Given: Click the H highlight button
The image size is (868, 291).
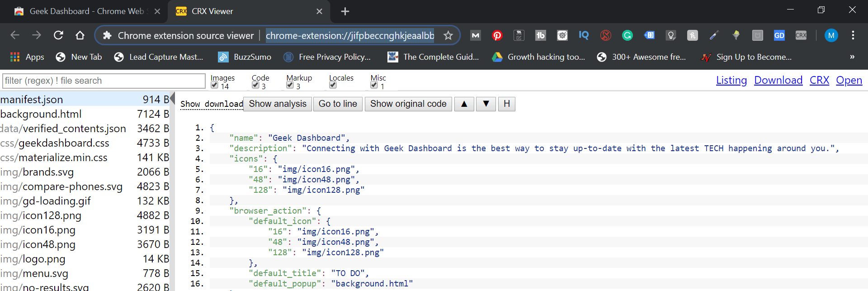Looking at the screenshot, I should point(507,104).
